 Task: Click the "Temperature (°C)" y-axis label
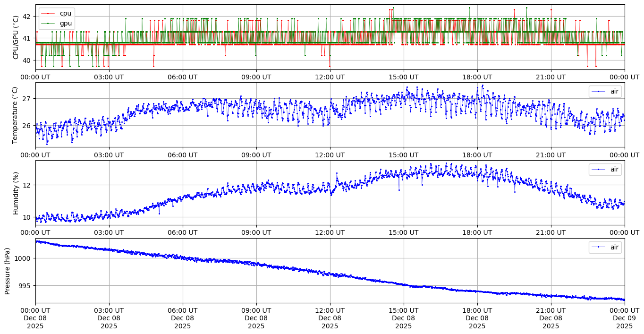tap(15, 115)
